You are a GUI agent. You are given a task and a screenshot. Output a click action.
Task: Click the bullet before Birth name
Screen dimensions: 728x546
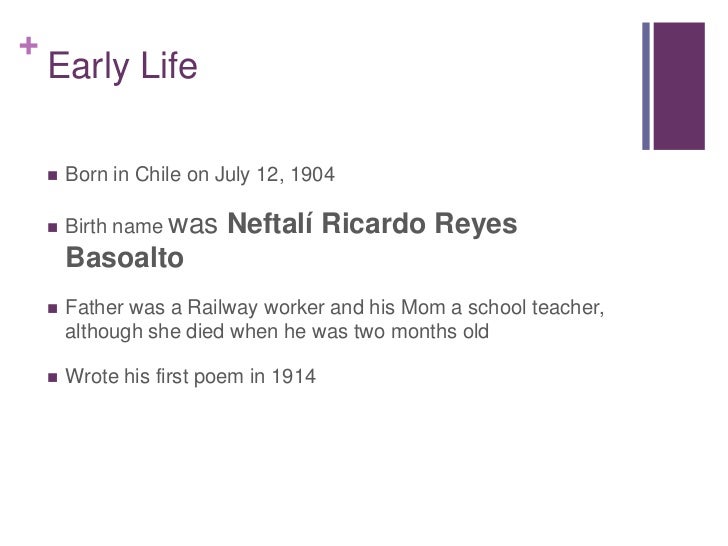coord(52,228)
